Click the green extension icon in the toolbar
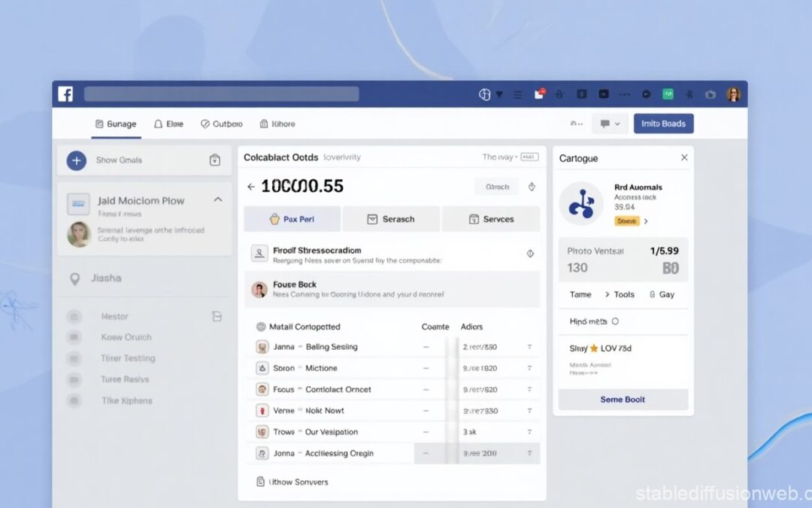This screenshot has height=508, width=812. tap(667, 94)
